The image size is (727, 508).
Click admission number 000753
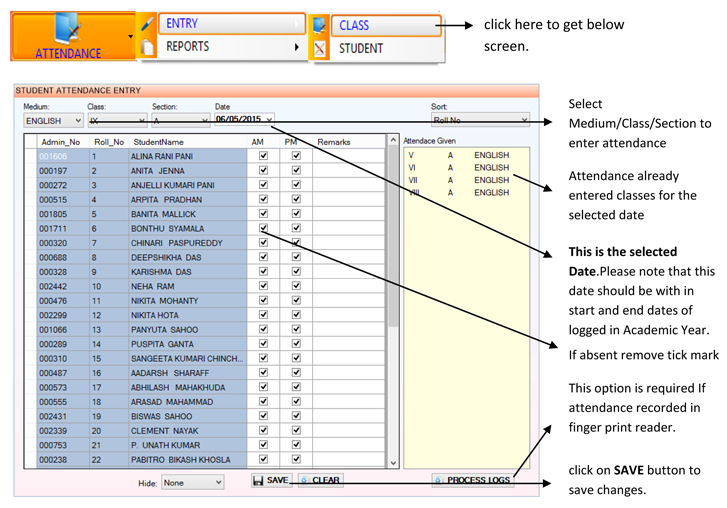(x=53, y=445)
